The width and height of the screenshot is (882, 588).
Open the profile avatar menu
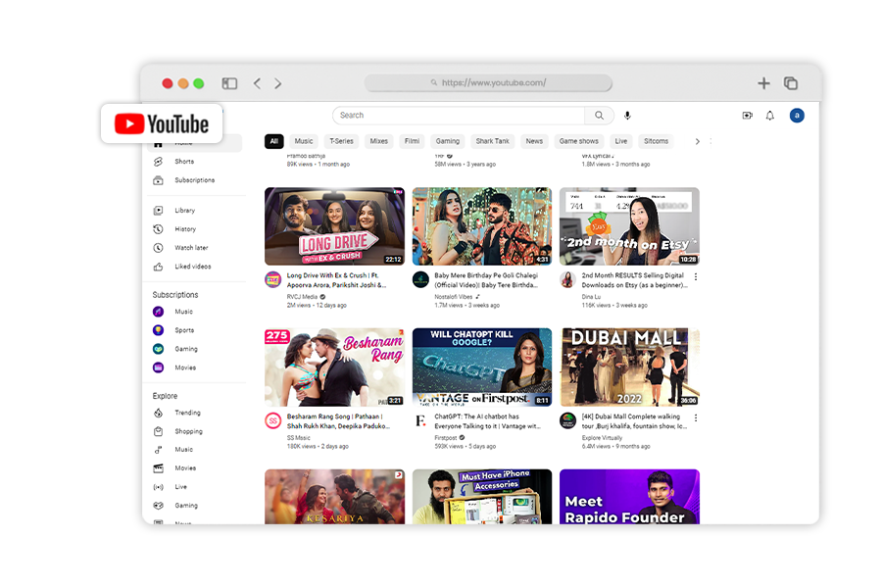pos(797,115)
